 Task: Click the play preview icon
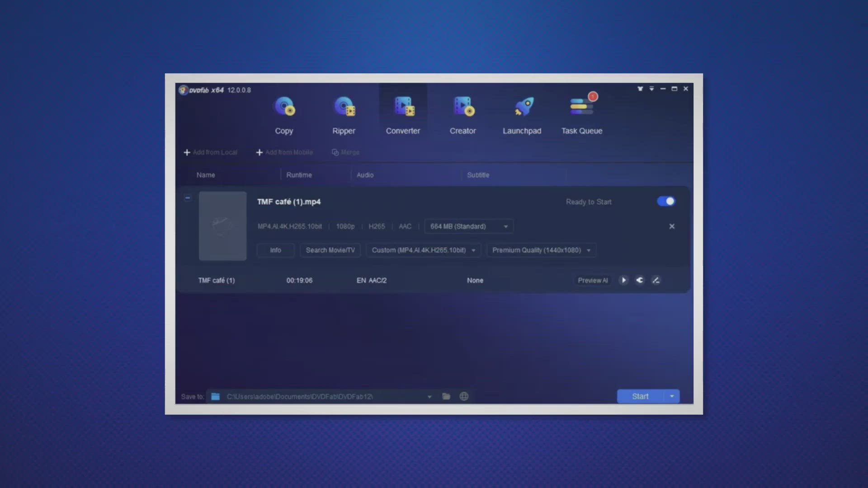tap(623, 280)
